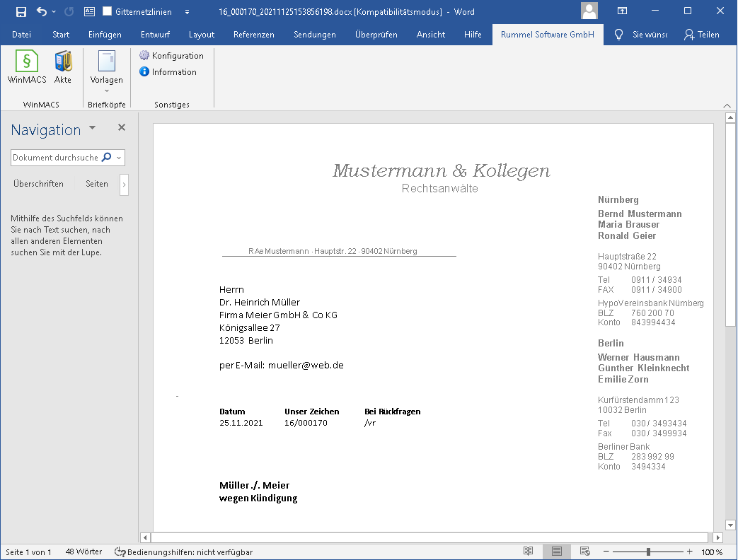Toggle the Gitternetzlinien checkbox

pos(108,12)
